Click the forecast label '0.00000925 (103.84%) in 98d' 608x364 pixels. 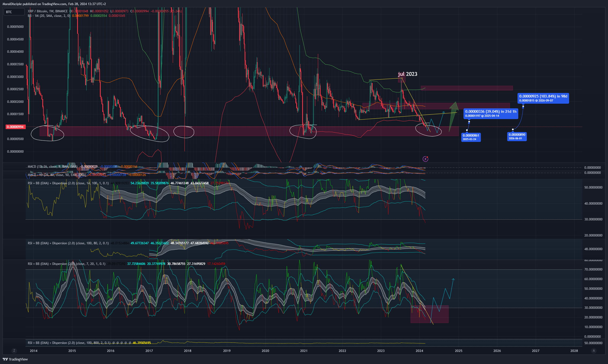tap(543, 98)
